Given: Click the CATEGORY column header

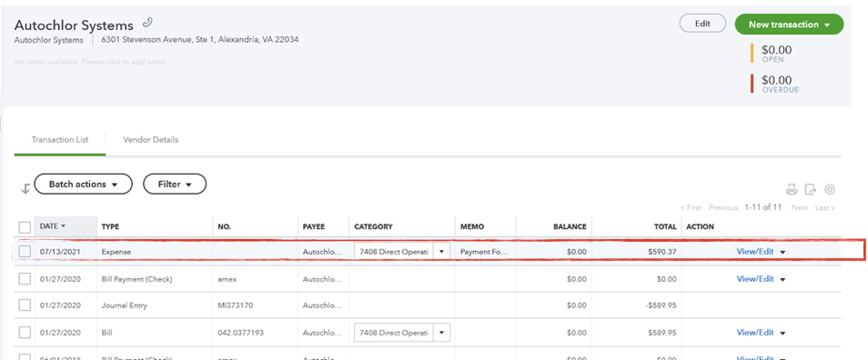Looking at the screenshot, I should click(373, 226).
